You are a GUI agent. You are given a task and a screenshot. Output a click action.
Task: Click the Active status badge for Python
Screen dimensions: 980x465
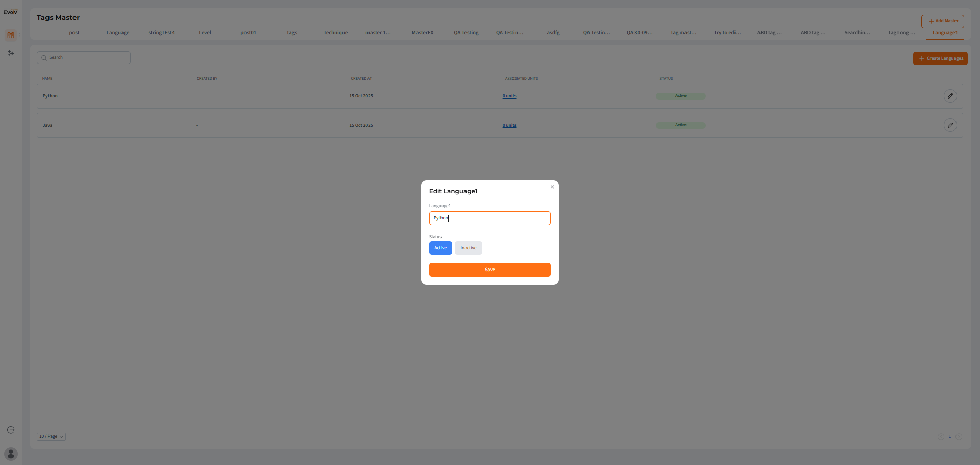pyautogui.click(x=681, y=96)
